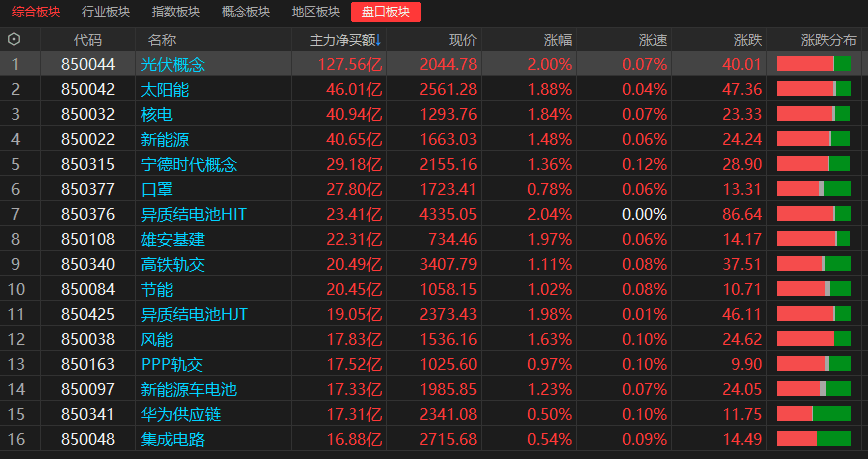
Task: Switch to the 综合板块 tab
Action: click(x=36, y=12)
